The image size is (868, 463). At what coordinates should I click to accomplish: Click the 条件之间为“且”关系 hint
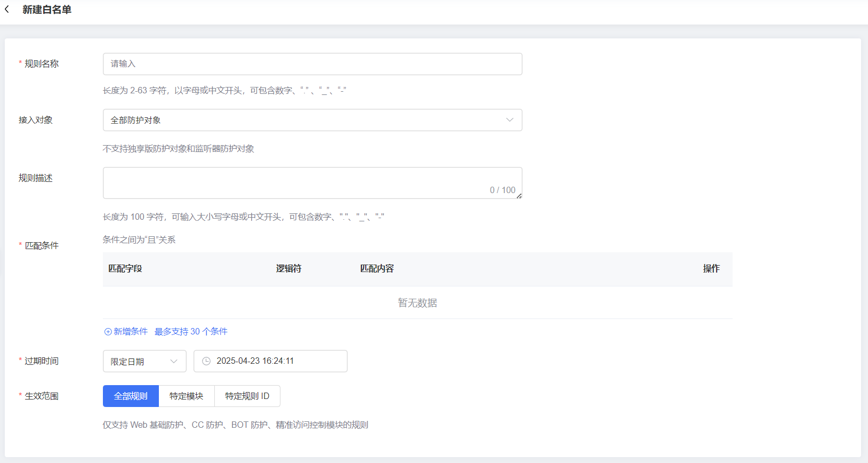[x=139, y=240]
